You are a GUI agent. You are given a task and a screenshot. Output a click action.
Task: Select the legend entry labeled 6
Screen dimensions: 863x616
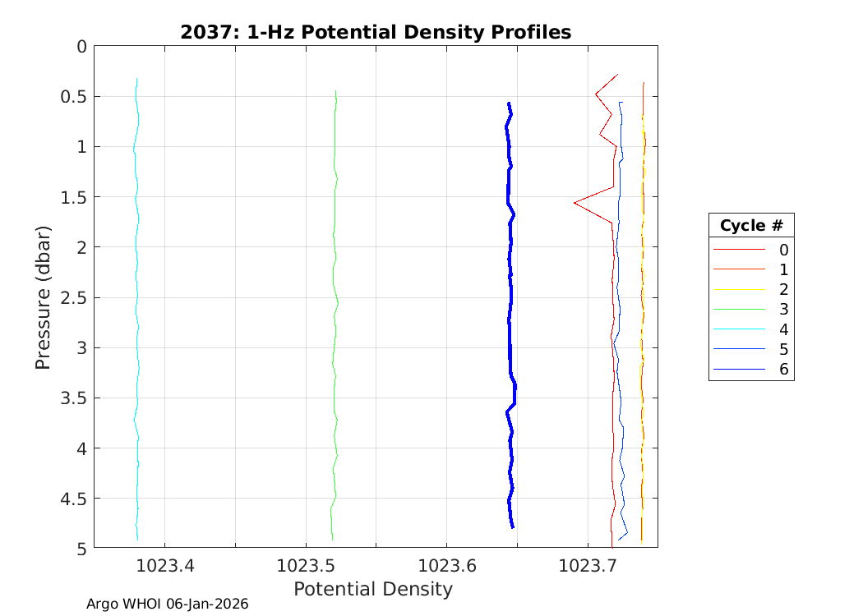[x=782, y=370]
